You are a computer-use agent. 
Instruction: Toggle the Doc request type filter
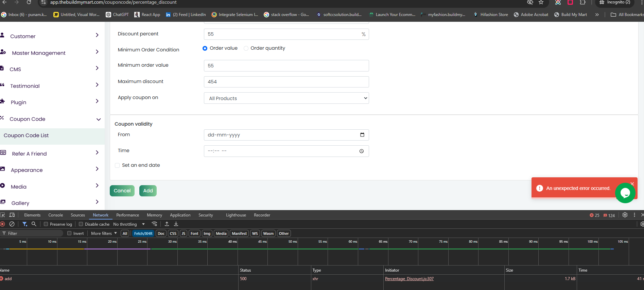click(x=161, y=233)
